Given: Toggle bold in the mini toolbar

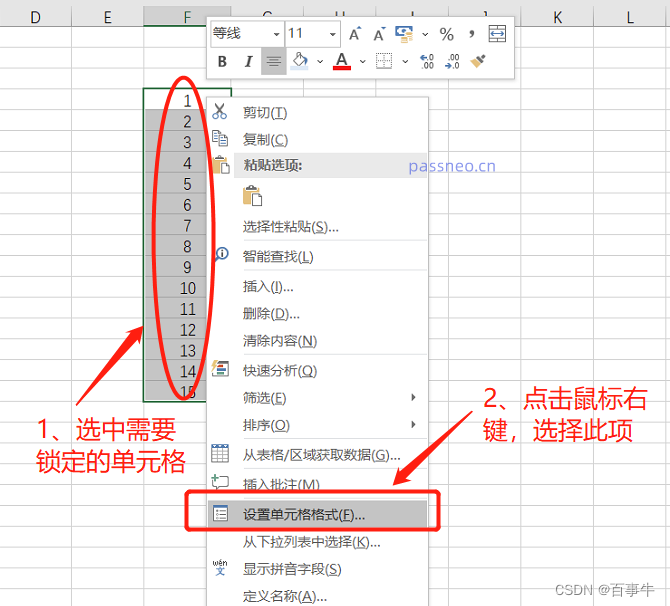Looking at the screenshot, I should 222,62.
